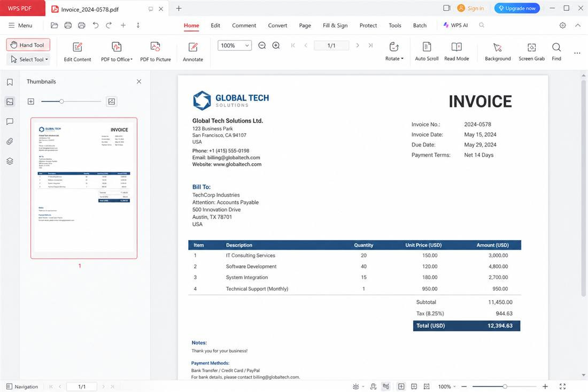Redo the last action

click(109, 25)
